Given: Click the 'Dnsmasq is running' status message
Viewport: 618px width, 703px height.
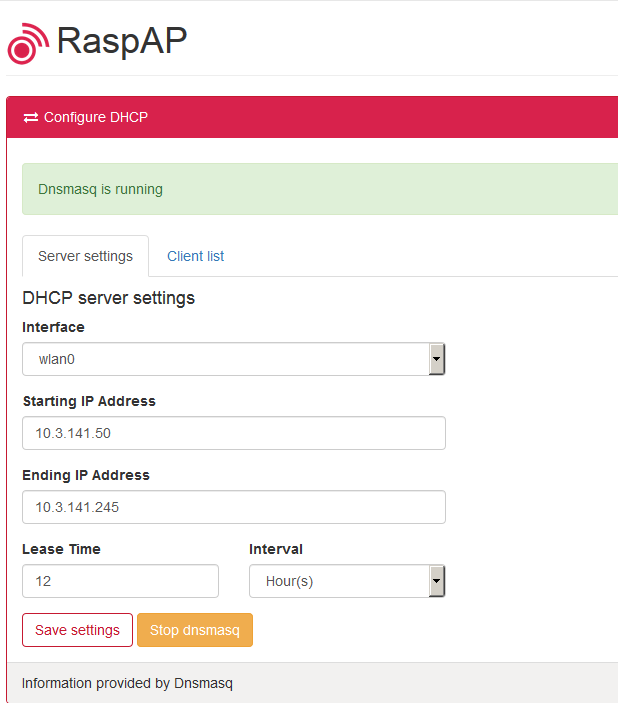Looking at the screenshot, I should point(100,189).
